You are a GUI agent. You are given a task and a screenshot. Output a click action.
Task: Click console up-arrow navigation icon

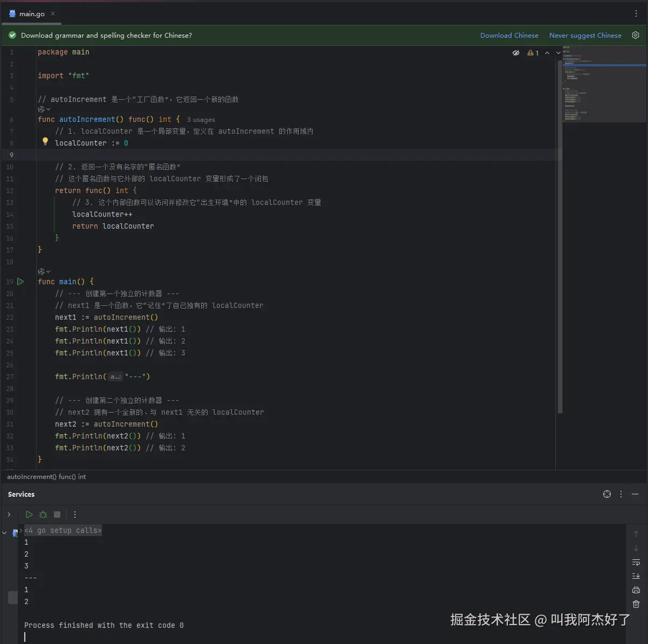(636, 534)
